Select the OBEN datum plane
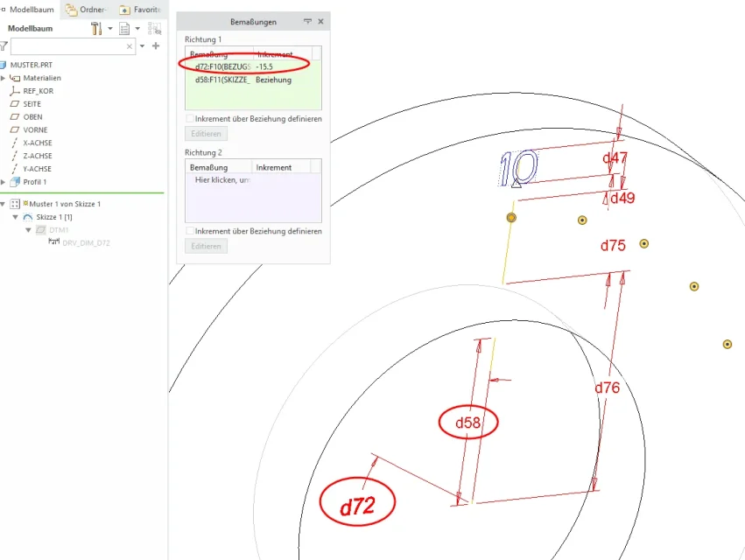 tap(32, 117)
